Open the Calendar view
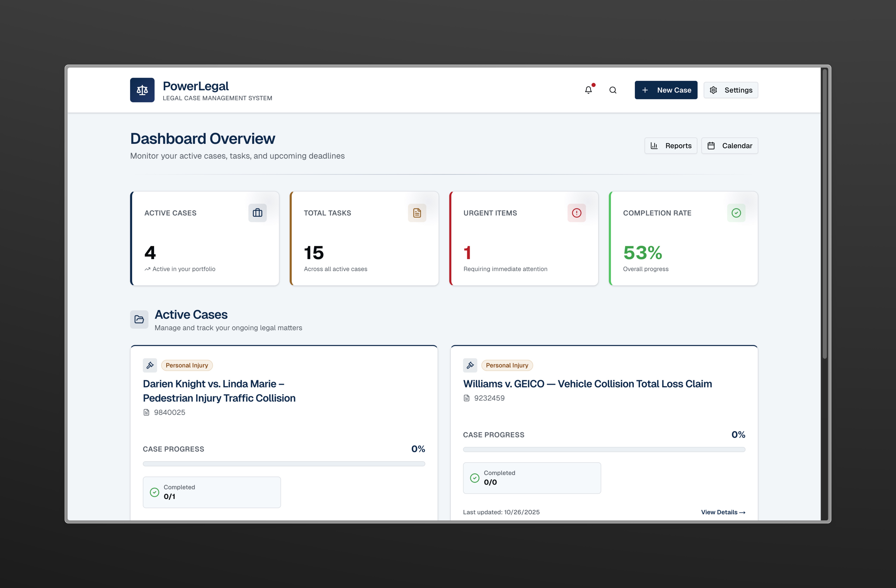This screenshot has width=896, height=588. (729, 146)
